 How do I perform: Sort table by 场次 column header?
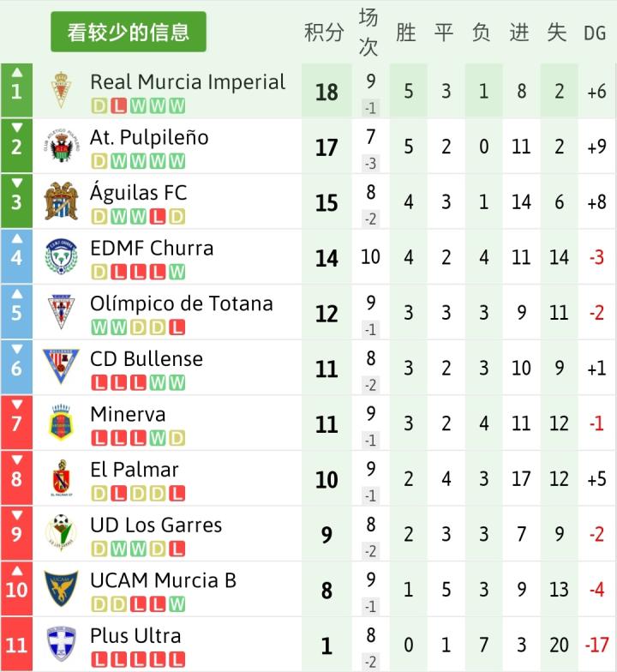(x=368, y=32)
